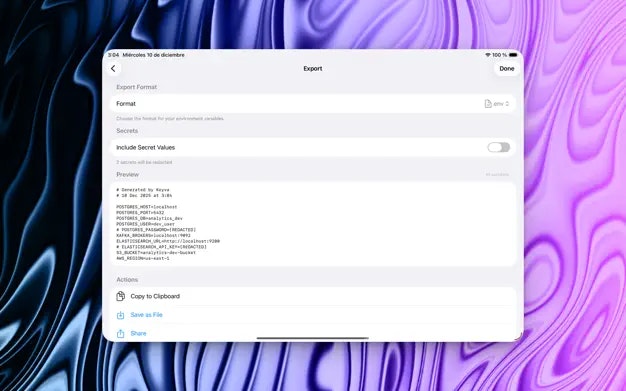Click the POSTGRES_USER=dev_user line
The width and height of the screenshot is (626, 391).
(145, 224)
